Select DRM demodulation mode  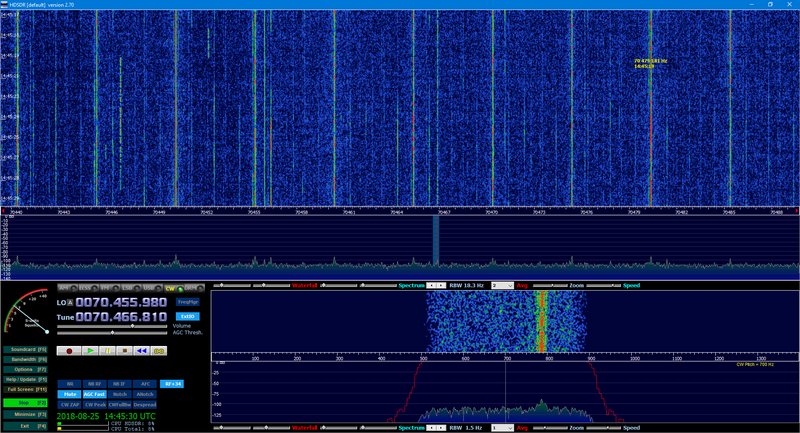click(194, 288)
